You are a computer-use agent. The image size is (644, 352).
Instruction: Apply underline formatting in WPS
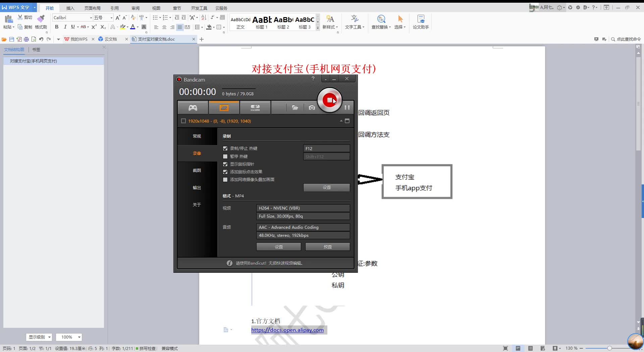[73, 27]
